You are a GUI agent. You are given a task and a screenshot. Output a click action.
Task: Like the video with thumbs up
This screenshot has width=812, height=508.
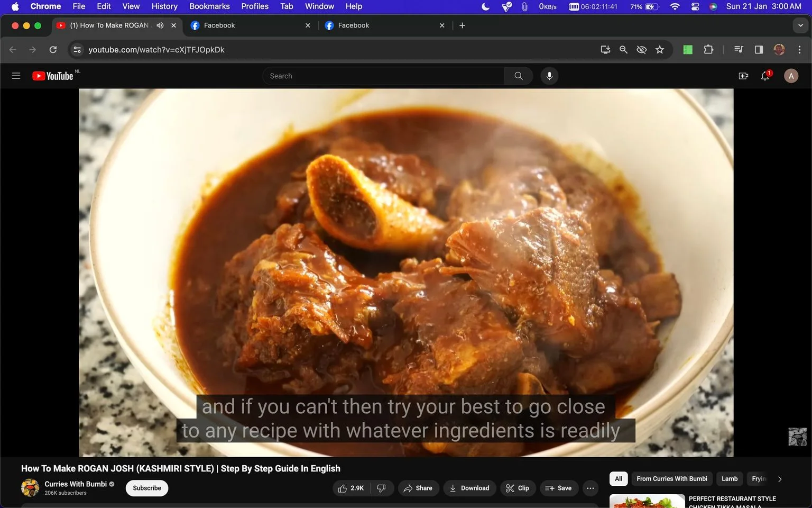point(352,488)
